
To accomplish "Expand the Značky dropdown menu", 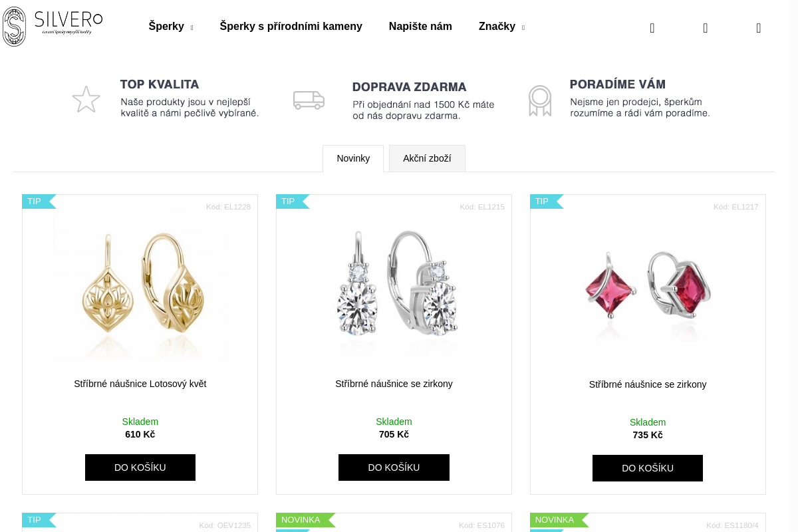I will [x=501, y=27].
